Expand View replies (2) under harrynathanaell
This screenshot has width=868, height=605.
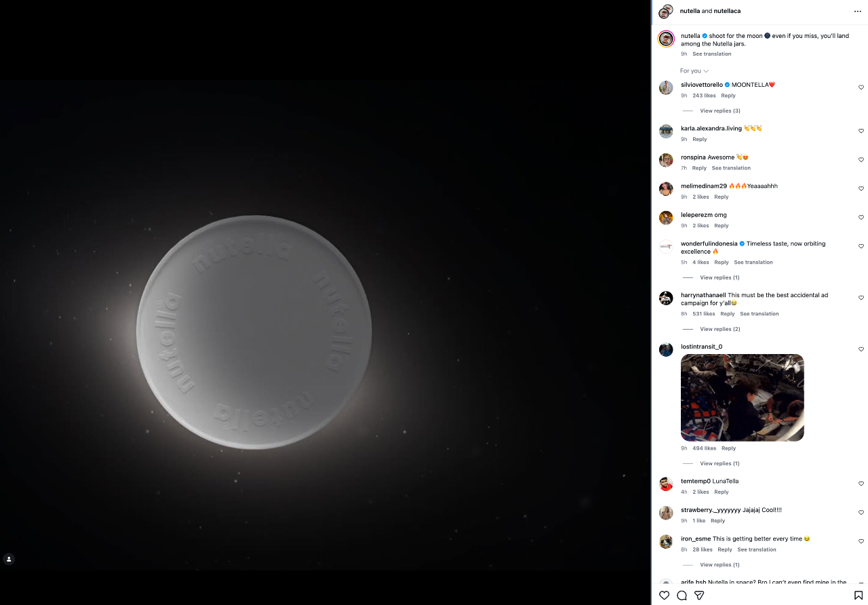tap(719, 329)
